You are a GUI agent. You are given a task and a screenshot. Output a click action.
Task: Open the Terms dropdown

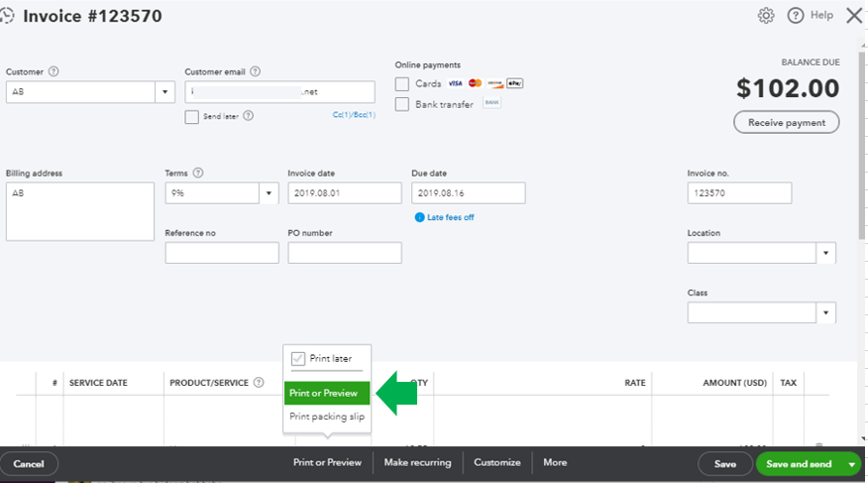tap(268, 193)
